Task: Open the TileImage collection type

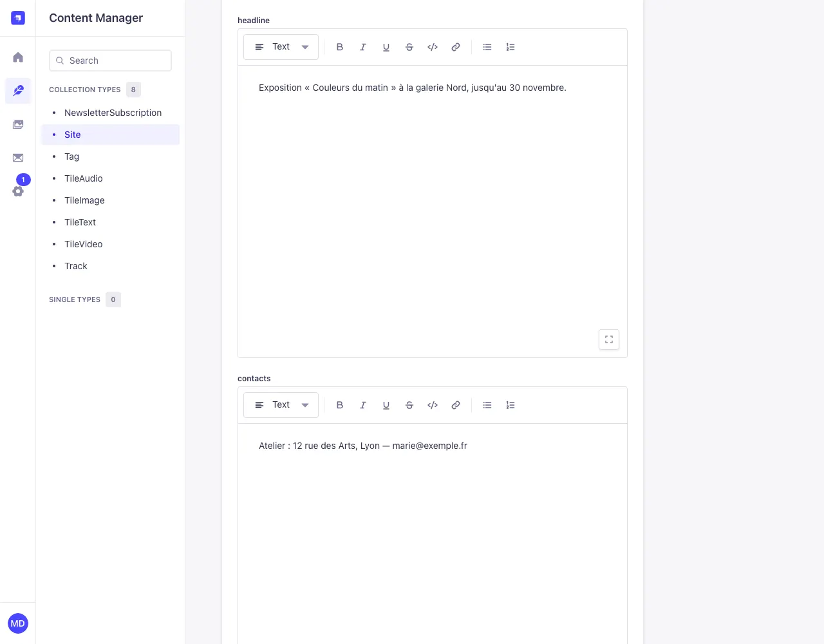Action: 111,200
